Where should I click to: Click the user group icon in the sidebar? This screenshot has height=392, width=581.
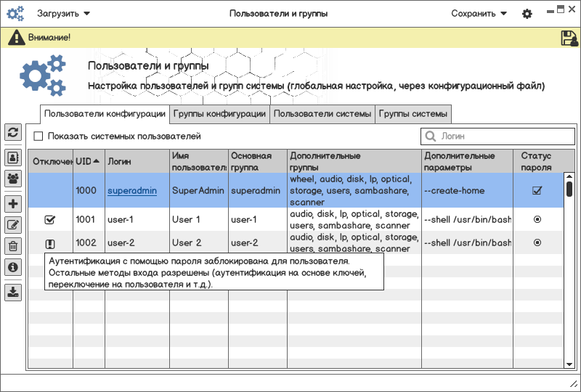[13, 178]
